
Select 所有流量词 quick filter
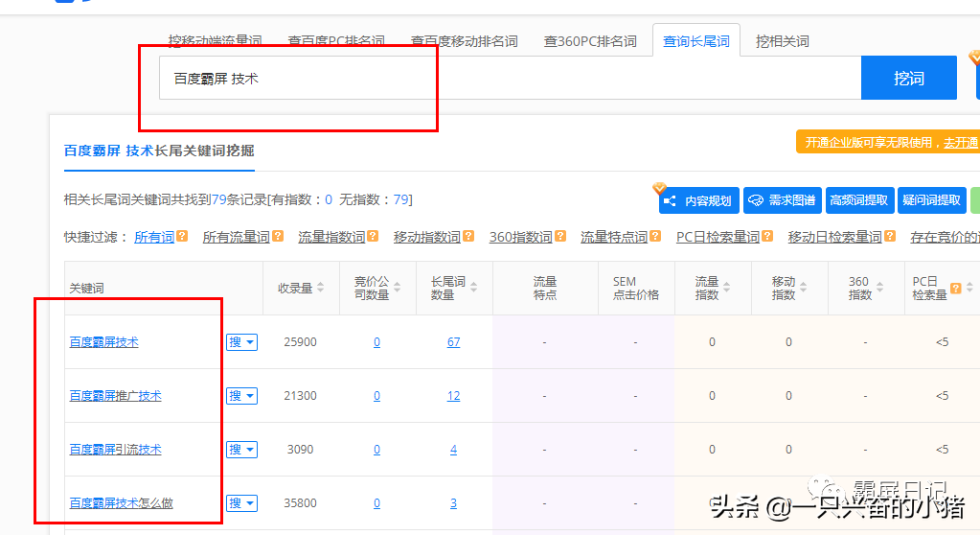pyautogui.click(x=236, y=237)
